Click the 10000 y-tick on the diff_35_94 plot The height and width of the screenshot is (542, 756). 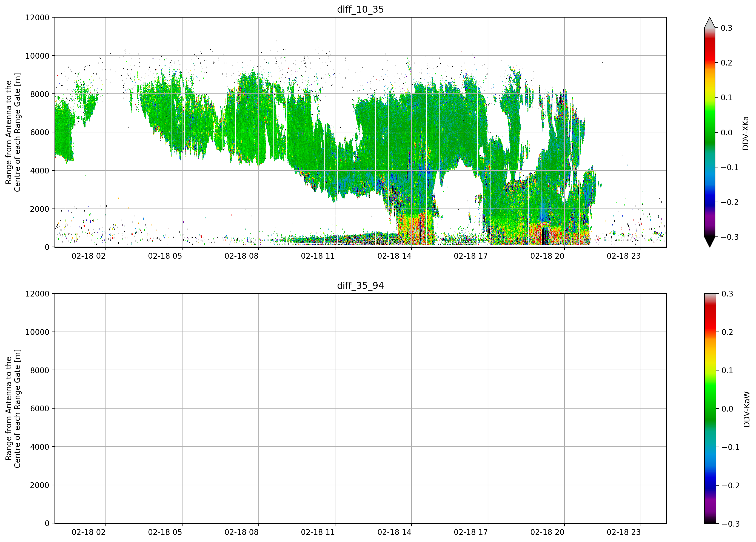coord(37,332)
